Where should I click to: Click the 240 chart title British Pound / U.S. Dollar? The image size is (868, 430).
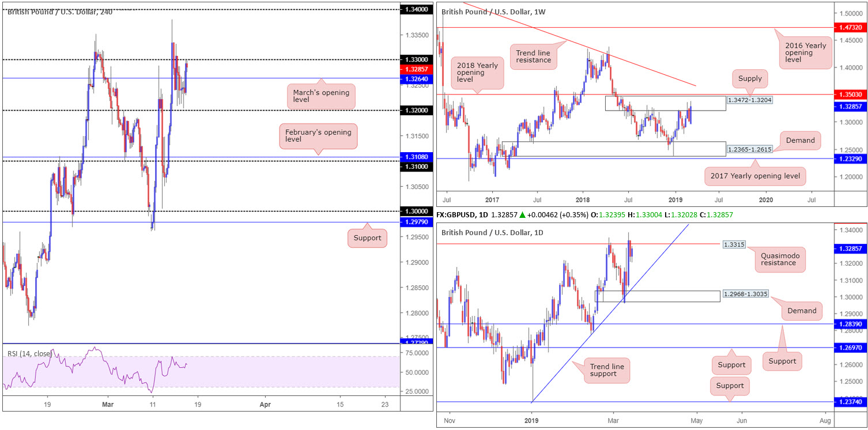coord(59,12)
